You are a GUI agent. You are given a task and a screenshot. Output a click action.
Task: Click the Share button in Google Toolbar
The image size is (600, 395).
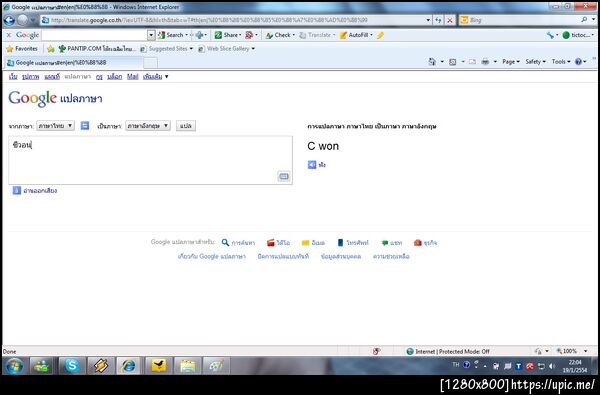[227, 35]
